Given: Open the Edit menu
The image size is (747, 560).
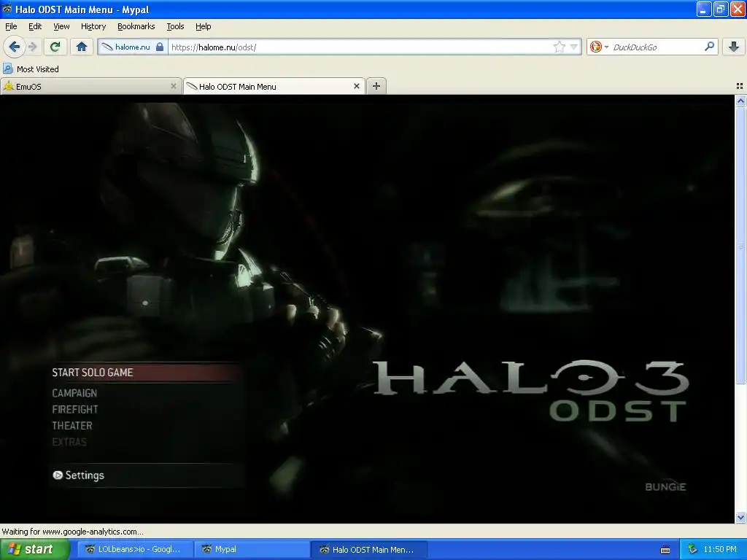Looking at the screenshot, I should point(35,26).
